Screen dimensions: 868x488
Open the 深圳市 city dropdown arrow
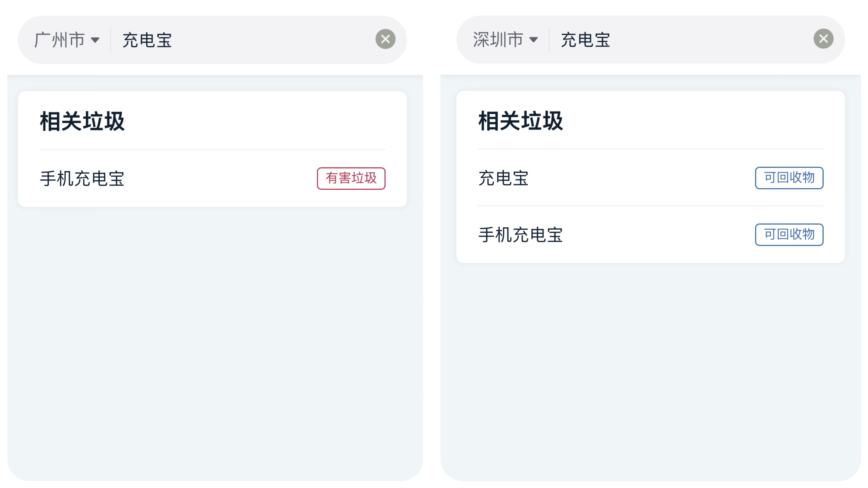533,40
